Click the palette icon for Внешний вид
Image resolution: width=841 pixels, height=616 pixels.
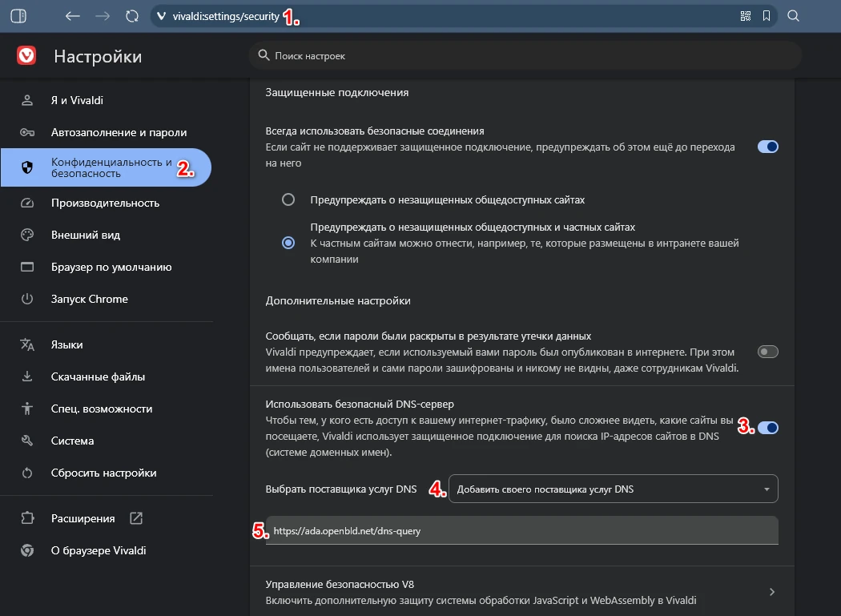point(26,235)
